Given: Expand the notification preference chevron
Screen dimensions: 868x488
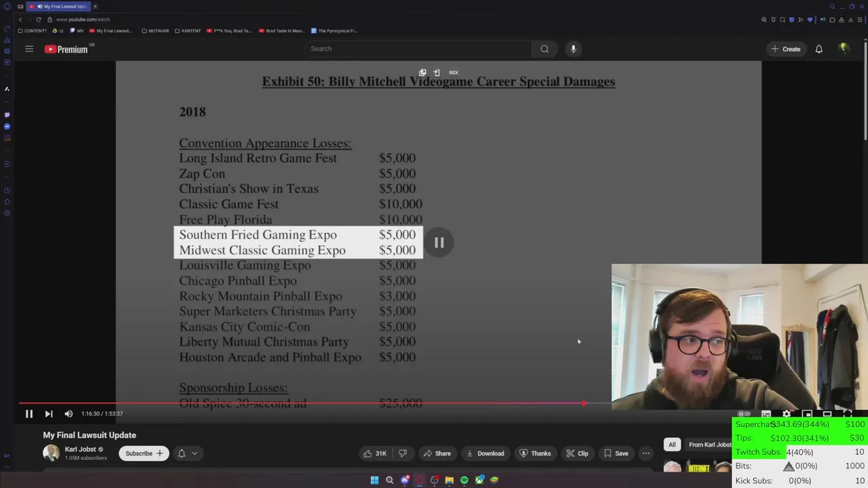Looking at the screenshot, I should [195, 453].
